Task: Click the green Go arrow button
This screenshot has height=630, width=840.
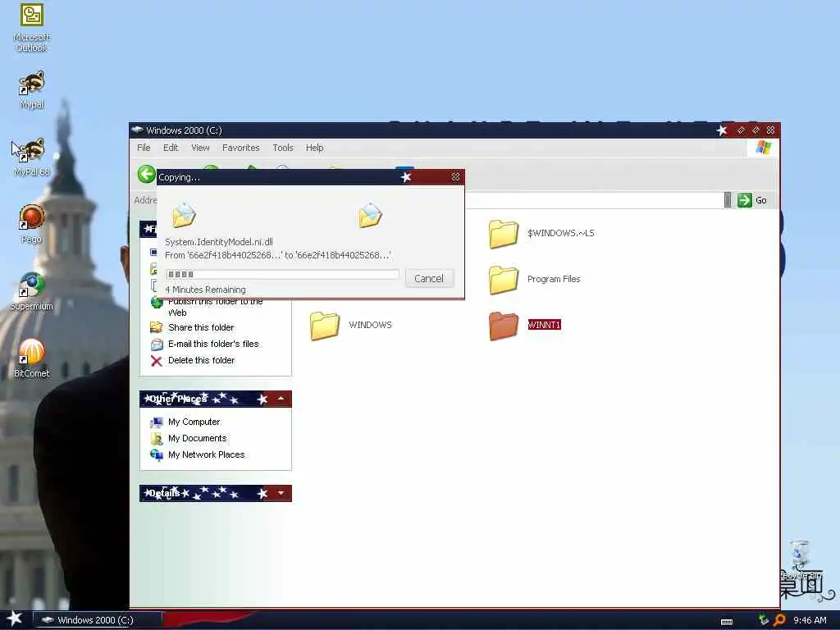Action: 744,200
